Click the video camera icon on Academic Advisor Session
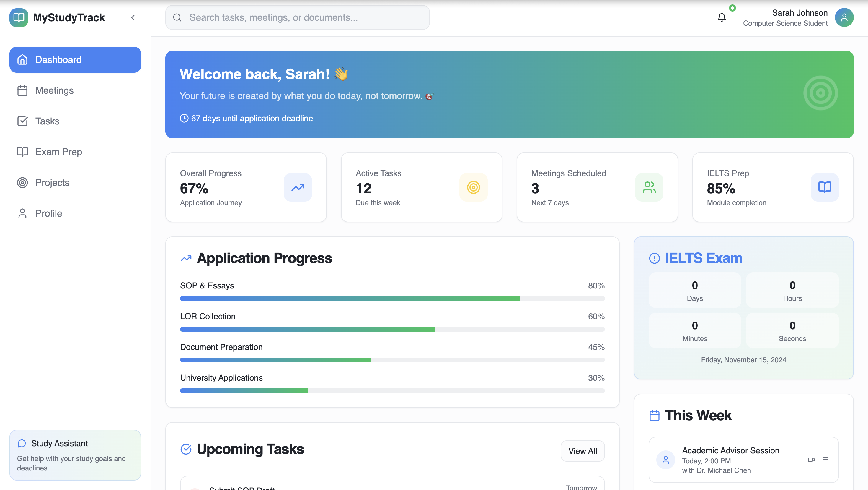 click(811, 460)
